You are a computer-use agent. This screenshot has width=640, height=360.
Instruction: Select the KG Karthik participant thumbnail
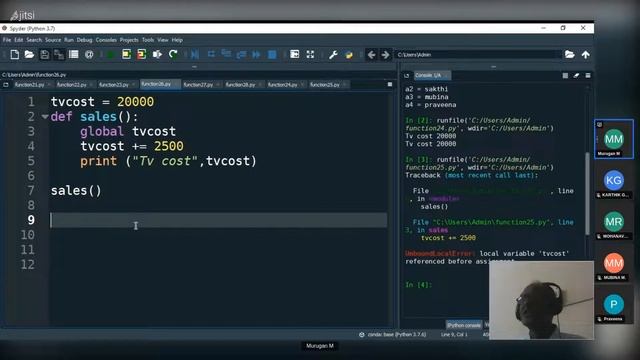[x=614, y=182]
